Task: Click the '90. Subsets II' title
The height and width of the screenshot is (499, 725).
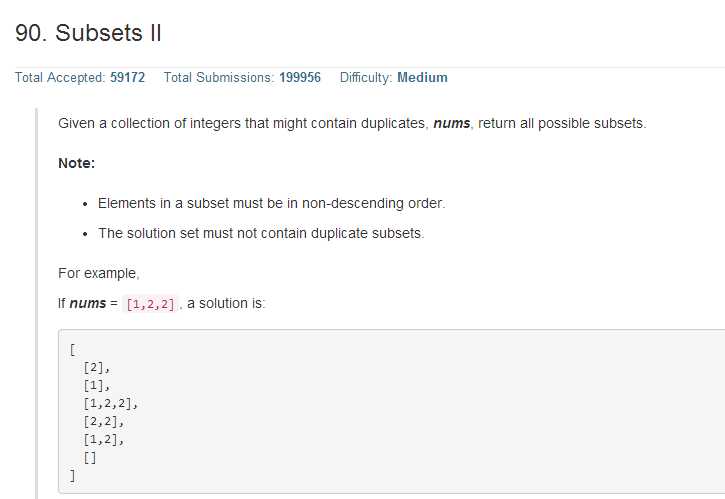Action: (88, 33)
